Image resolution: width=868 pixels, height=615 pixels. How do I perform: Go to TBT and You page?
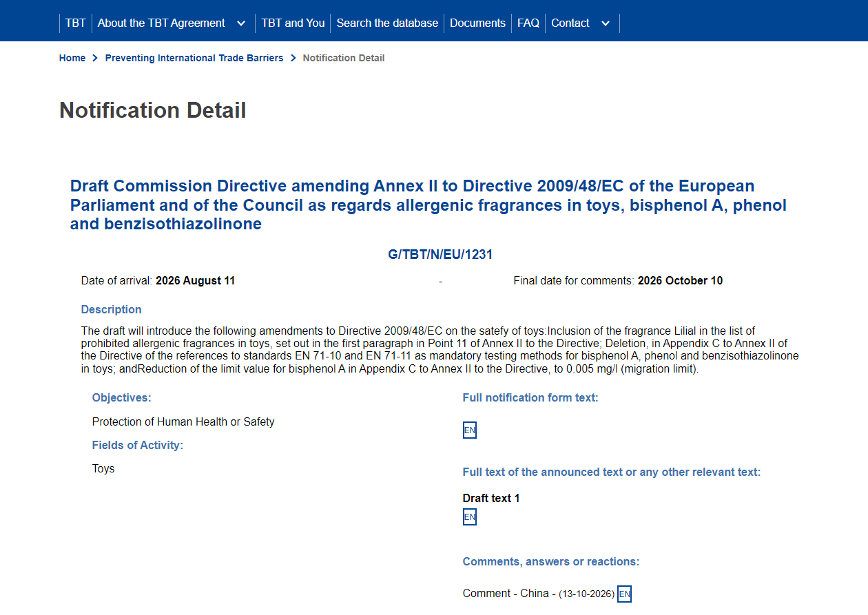(293, 23)
